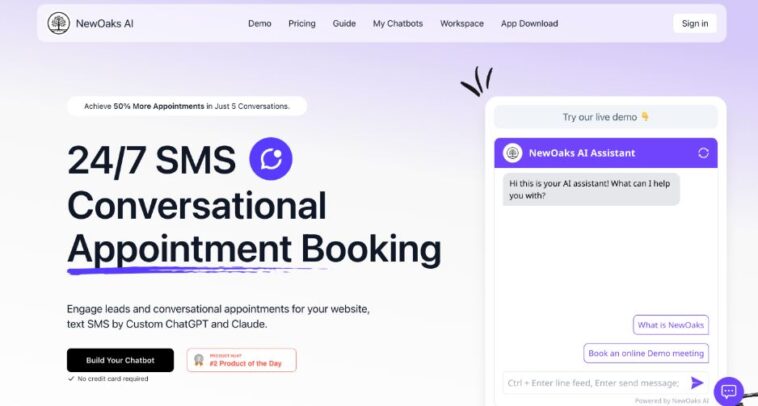Select App Download in the top navigation
Screen dimensions: 758x406
pos(529,24)
